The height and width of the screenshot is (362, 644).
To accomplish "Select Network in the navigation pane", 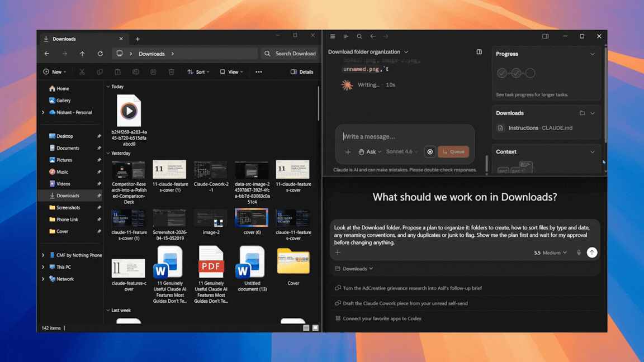I will pyautogui.click(x=65, y=279).
